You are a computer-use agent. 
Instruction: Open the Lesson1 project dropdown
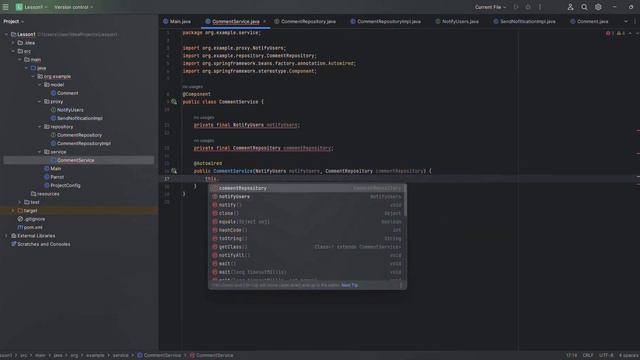31,7
